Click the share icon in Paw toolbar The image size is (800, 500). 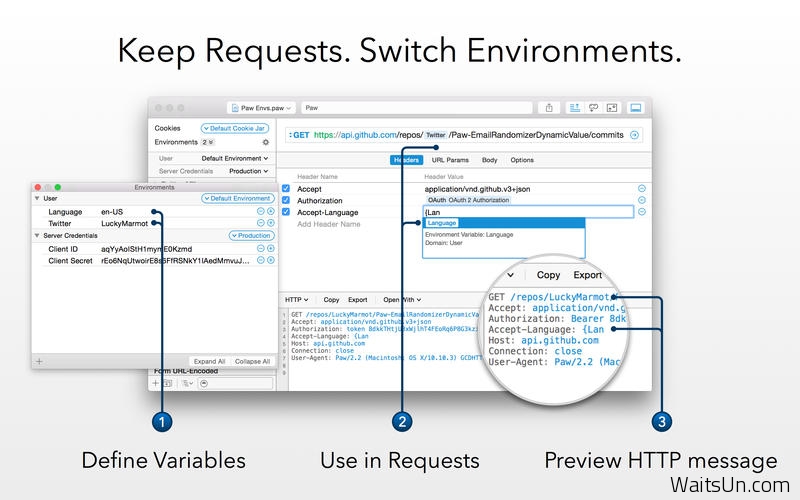point(549,108)
